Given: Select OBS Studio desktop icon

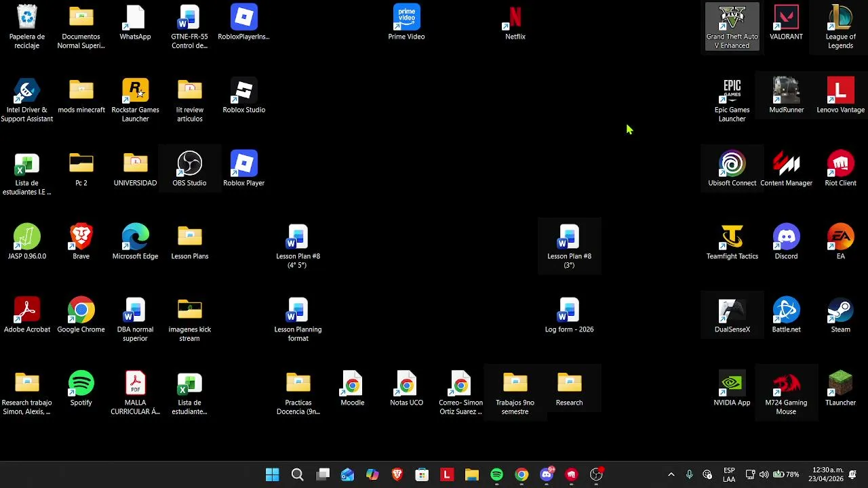Looking at the screenshot, I should coord(190,169).
